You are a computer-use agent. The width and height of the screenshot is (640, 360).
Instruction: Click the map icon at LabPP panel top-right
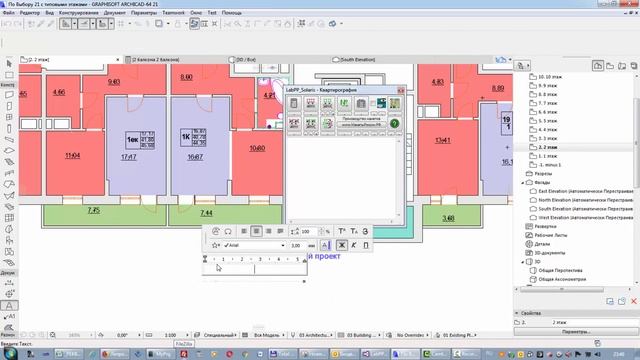tap(395, 103)
